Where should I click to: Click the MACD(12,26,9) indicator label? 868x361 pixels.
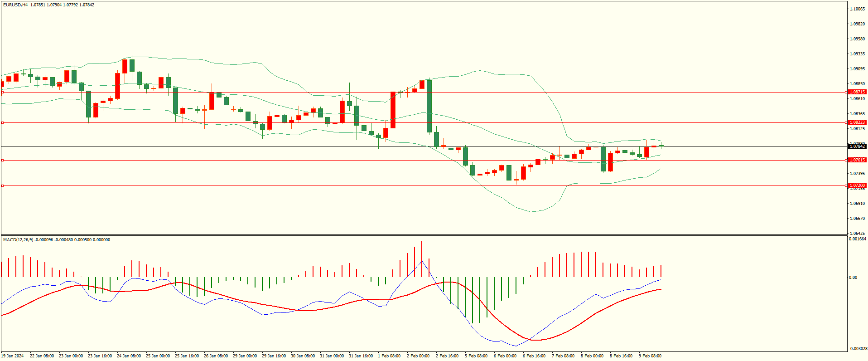18,240
